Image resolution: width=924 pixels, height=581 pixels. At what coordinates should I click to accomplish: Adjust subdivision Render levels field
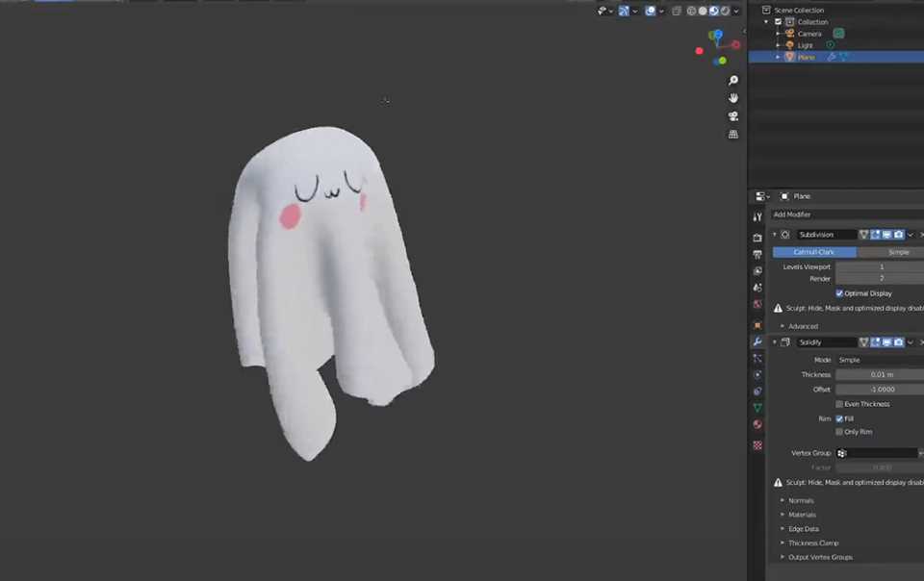pyautogui.click(x=880, y=278)
